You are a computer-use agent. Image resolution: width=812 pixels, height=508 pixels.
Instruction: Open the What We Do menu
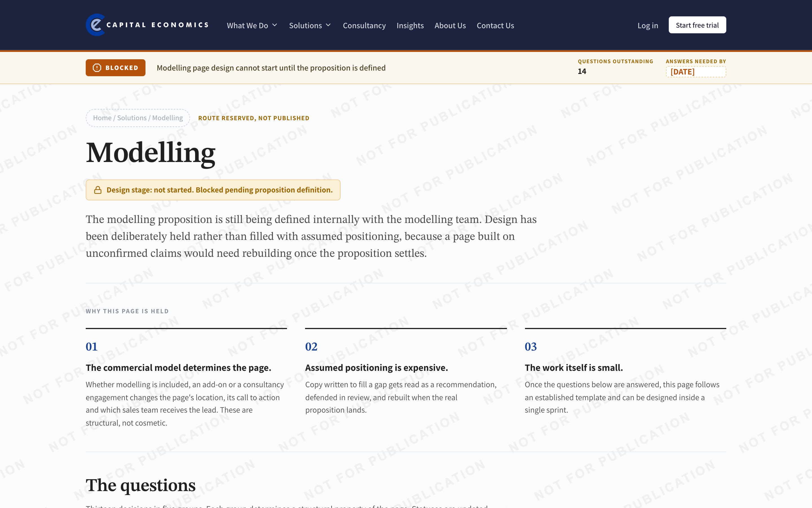252,25
